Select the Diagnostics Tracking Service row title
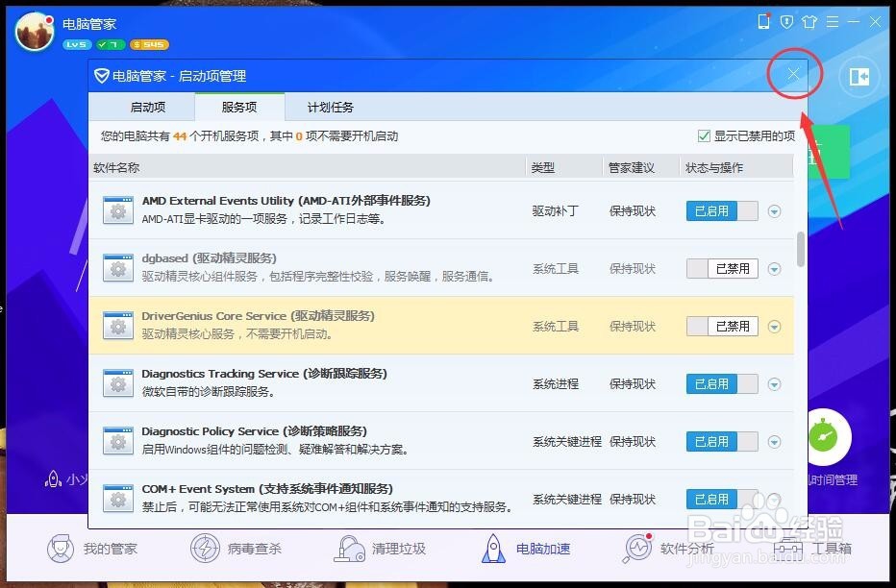Image resolution: width=896 pixels, height=588 pixels. (x=264, y=374)
